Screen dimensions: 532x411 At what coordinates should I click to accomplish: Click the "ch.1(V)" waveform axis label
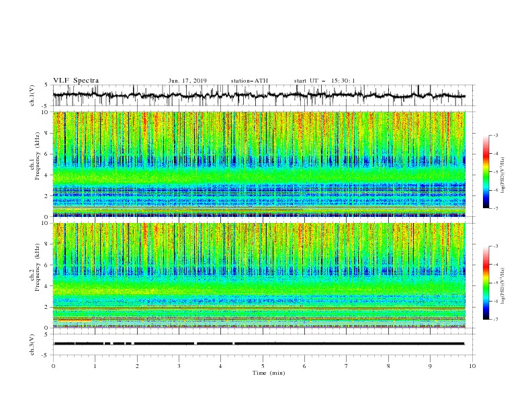[x=32, y=95]
